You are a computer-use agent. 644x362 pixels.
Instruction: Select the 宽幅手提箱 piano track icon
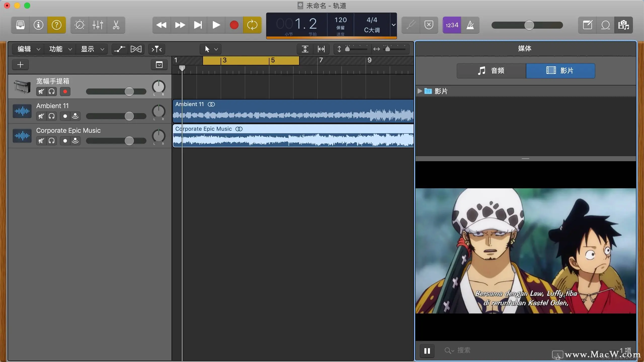22,86
